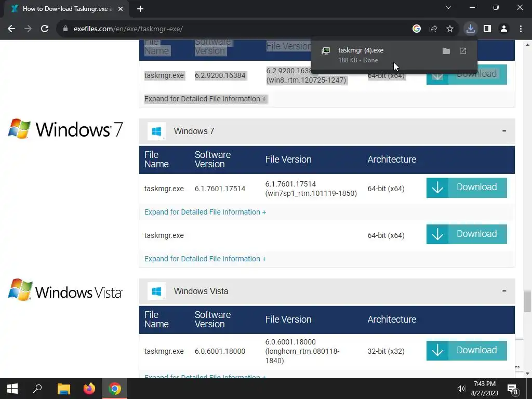Close the exefiles browser tab
The width and height of the screenshot is (532, 399).
click(121, 9)
